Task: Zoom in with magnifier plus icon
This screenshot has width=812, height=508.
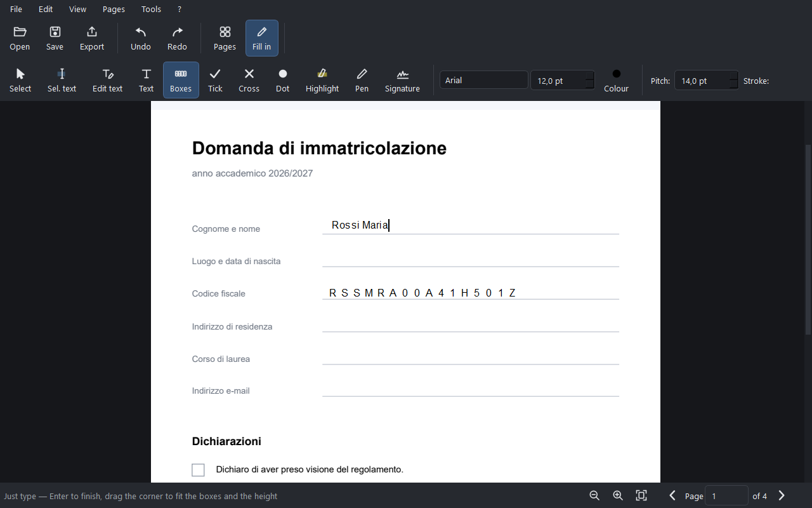Action: pyautogui.click(x=618, y=495)
